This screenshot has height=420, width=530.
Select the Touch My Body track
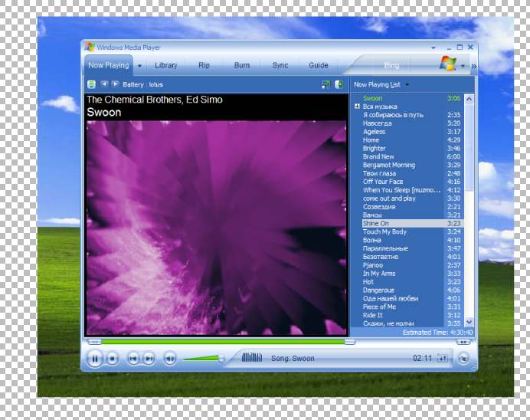pos(411,231)
